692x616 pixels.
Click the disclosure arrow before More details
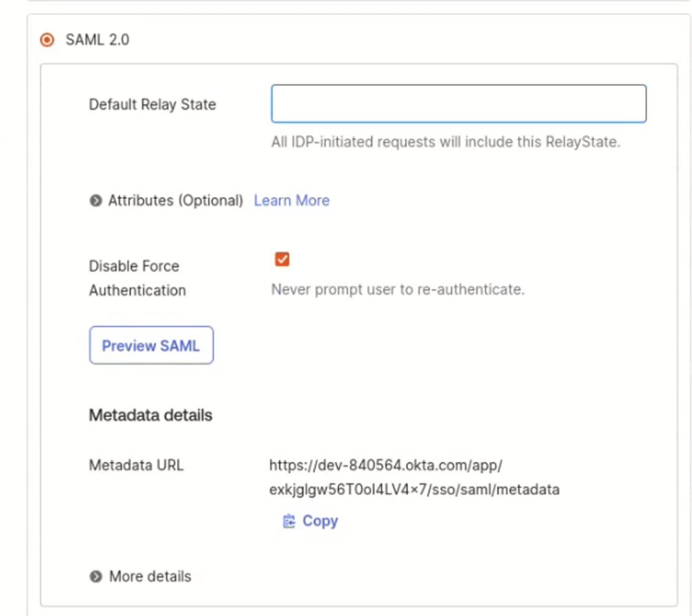click(95, 576)
